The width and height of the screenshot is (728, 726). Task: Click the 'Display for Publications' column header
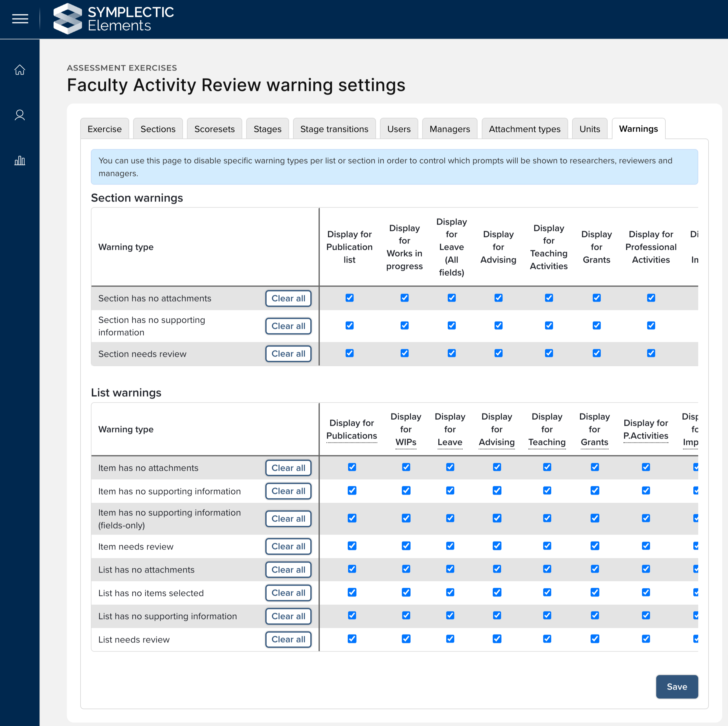pyautogui.click(x=351, y=429)
